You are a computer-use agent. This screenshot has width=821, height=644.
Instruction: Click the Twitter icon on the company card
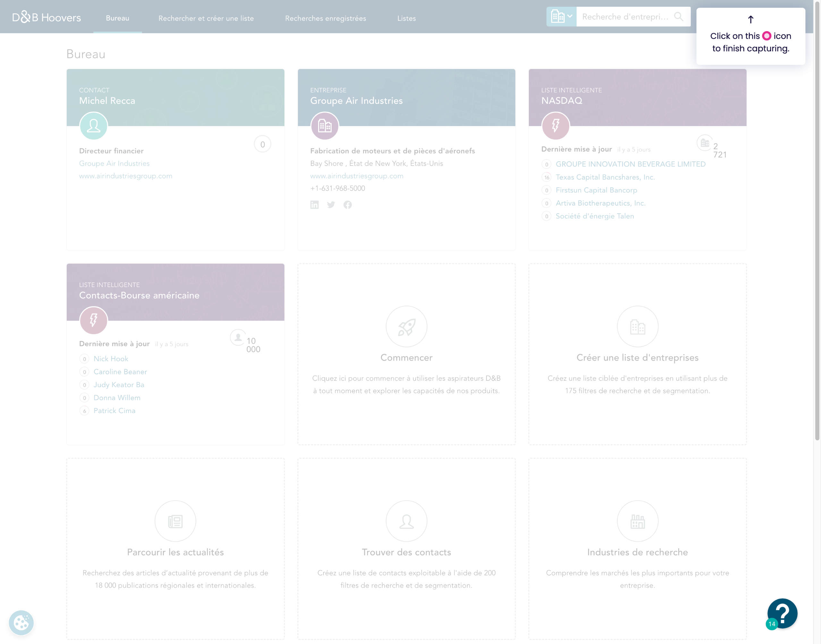tap(331, 205)
